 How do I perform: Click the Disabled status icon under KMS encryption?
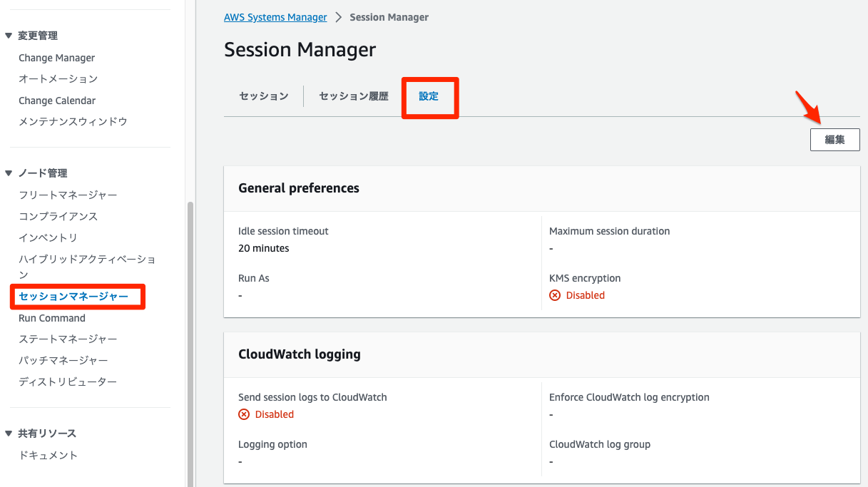(x=555, y=294)
